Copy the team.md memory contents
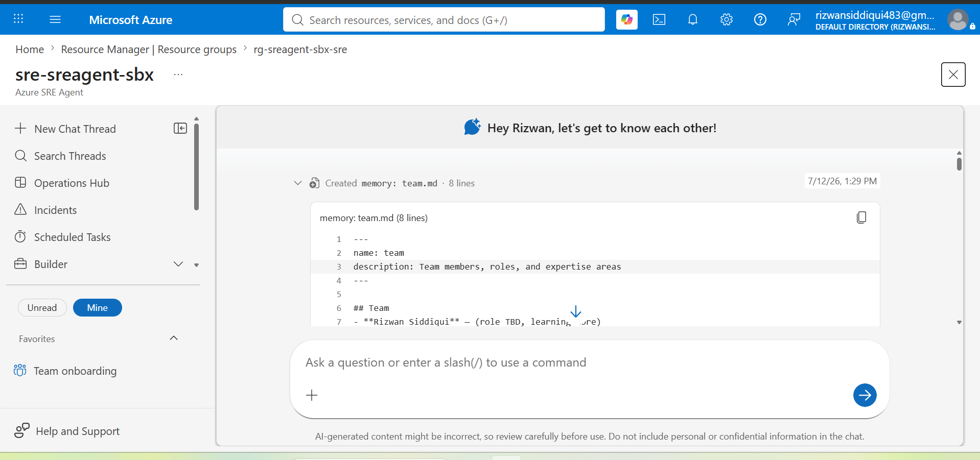980x460 pixels. click(x=861, y=217)
